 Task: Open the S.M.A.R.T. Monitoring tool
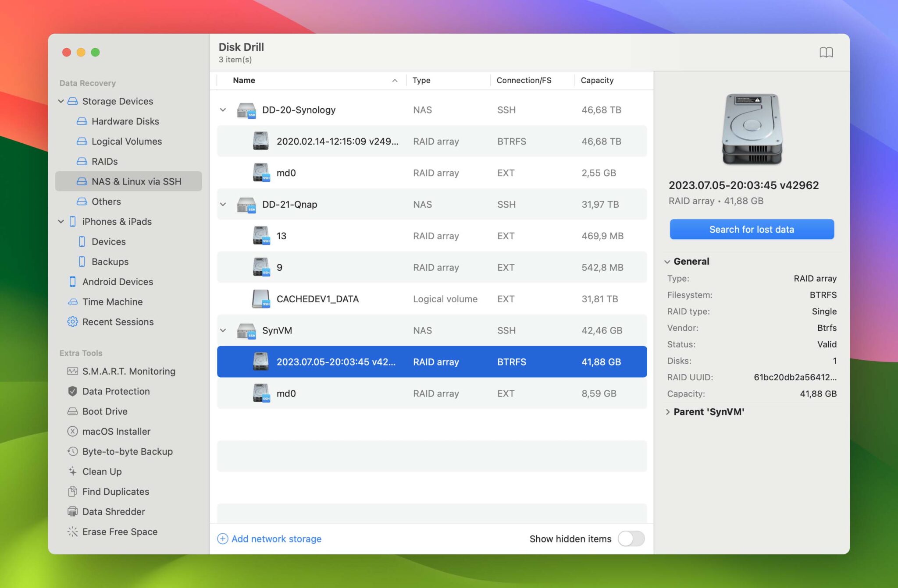(129, 371)
